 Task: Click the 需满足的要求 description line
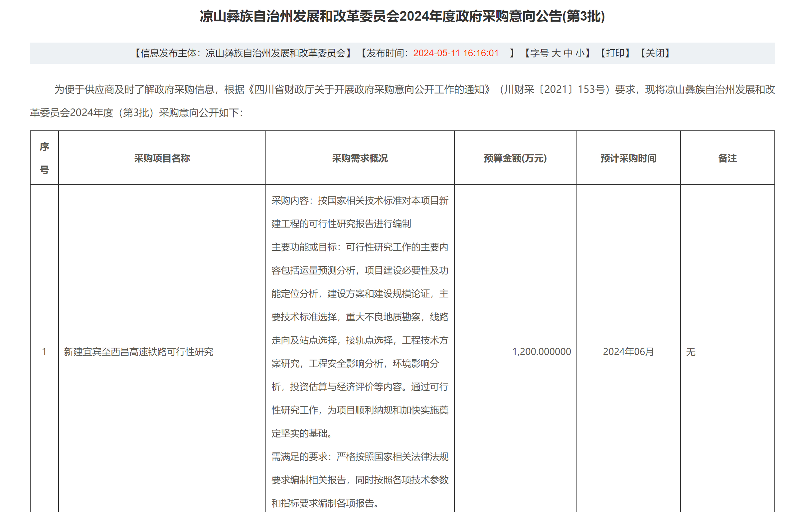coord(360,480)
